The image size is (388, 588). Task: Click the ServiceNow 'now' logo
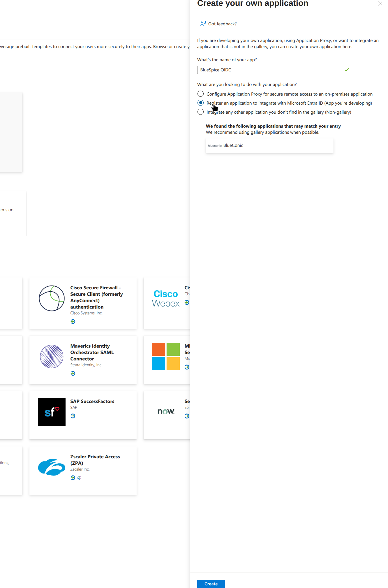(x=166, y=411)
